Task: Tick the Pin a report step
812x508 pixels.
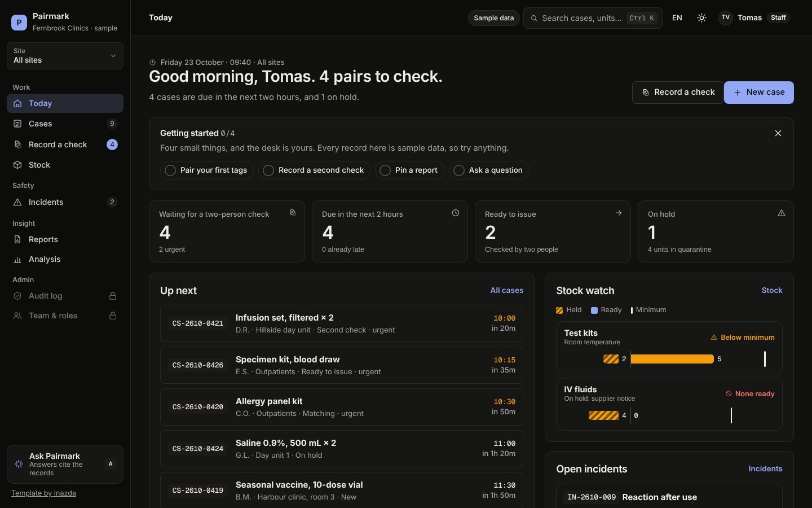Action: tap(410, 170)
